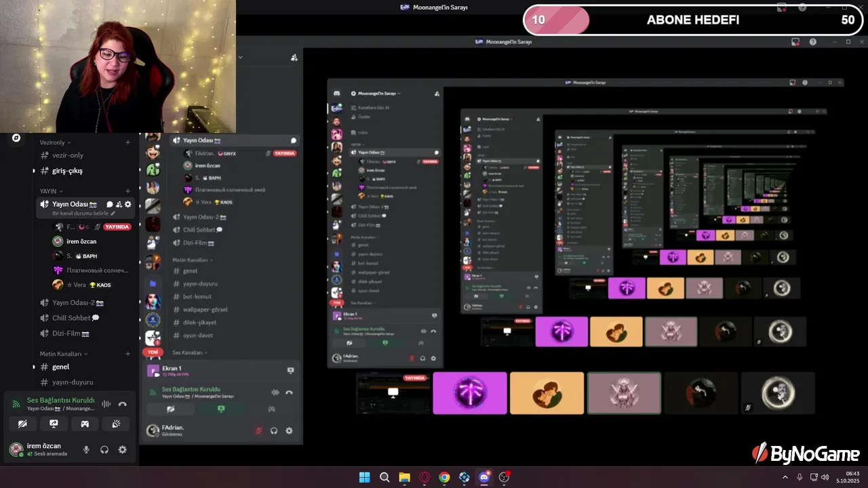868x488 pixels.
Task: Toggle camera button in FAdrian.'s shared voice panel
Action: coord(170,409)
